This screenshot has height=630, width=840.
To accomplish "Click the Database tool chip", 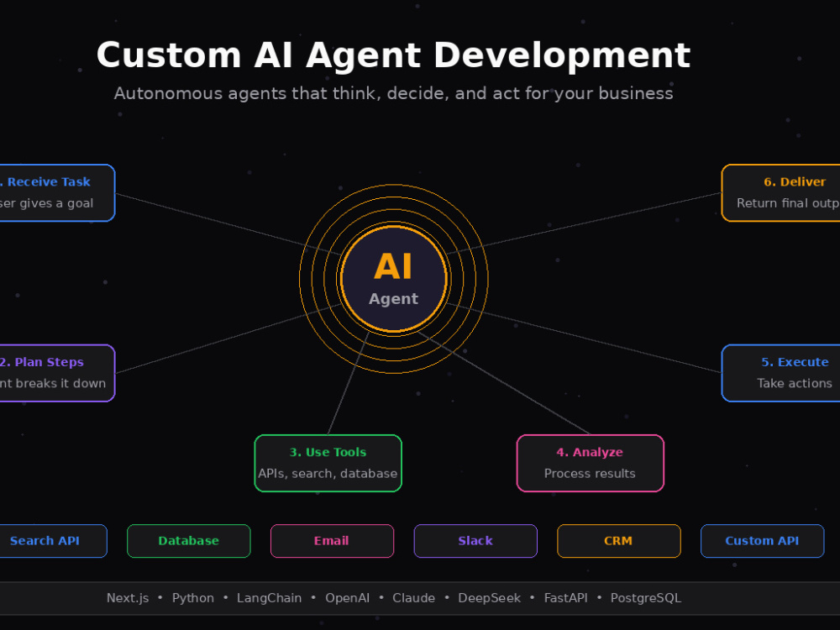I will coord(188,541).
